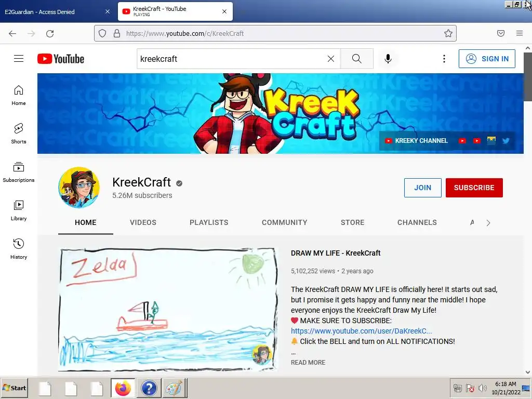Open History in the sidebar
The image size is (532, 399).
tap(19, 249)
